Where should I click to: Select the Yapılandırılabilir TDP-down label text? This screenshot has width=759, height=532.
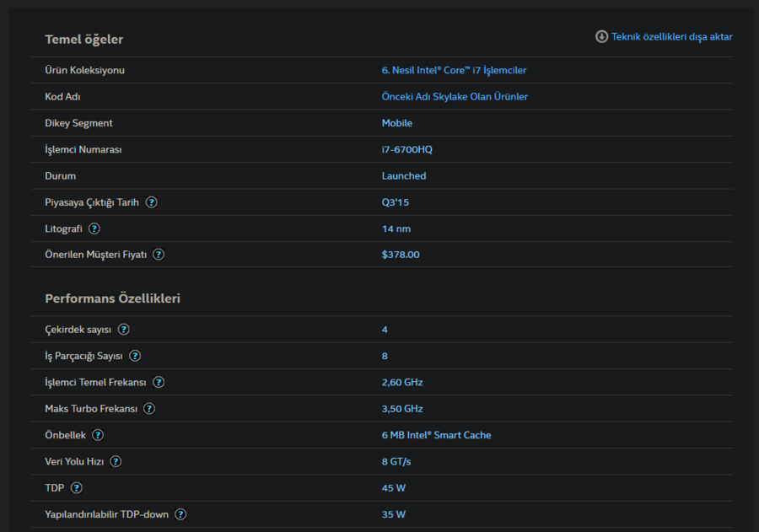tap(106, 514)
